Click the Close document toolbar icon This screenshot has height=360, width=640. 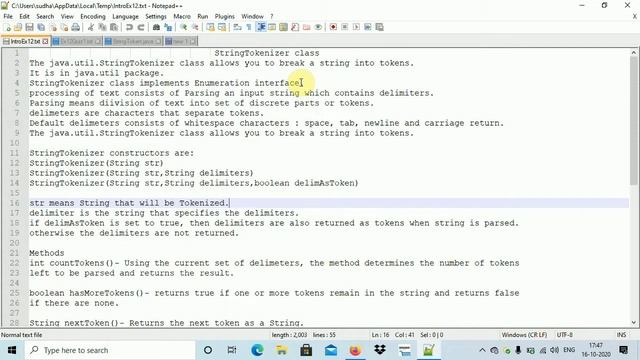click(53, 27)
